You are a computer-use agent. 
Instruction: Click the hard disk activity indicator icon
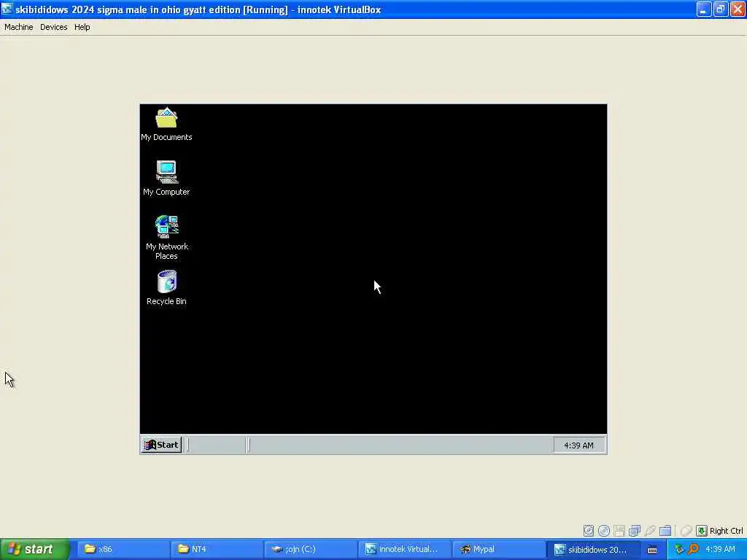(x=589, y=531)
